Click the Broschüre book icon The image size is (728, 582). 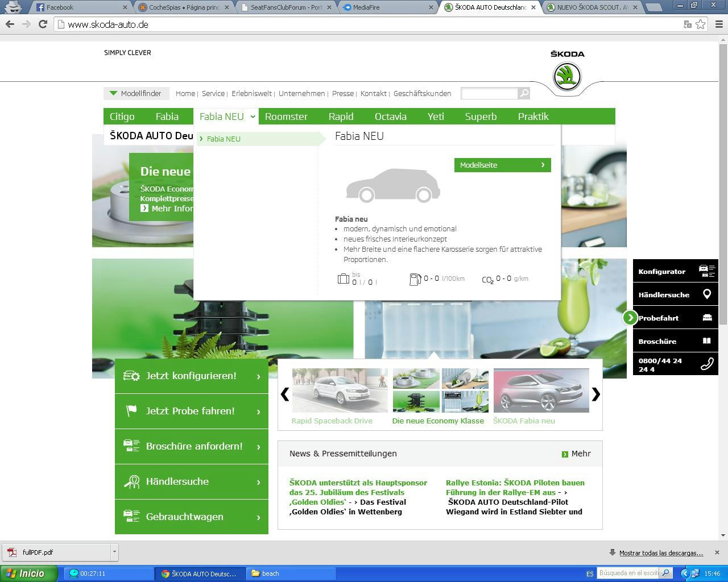pyautogui.click(x=707, y=341)
